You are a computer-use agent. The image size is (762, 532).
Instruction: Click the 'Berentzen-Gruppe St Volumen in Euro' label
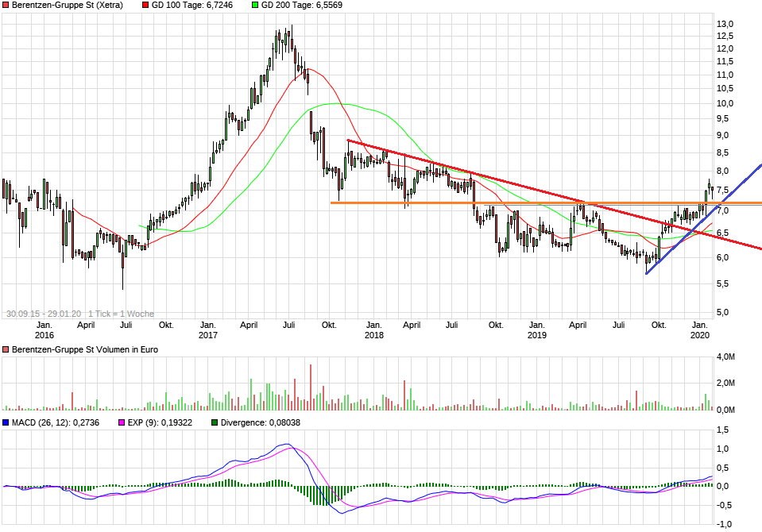pos(84,350)
